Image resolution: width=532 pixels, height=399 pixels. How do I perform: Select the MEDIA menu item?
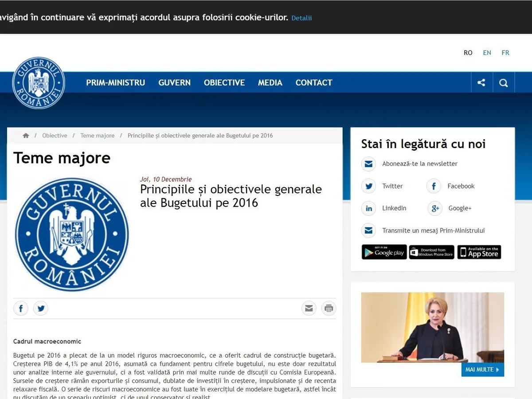(270, 83)
